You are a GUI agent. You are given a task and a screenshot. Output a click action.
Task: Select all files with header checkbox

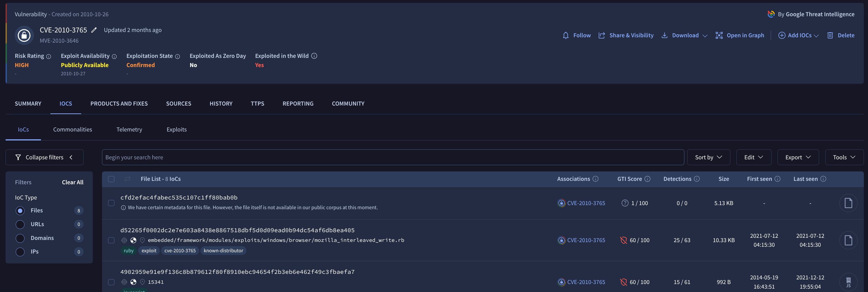click(x=111, y=179)
